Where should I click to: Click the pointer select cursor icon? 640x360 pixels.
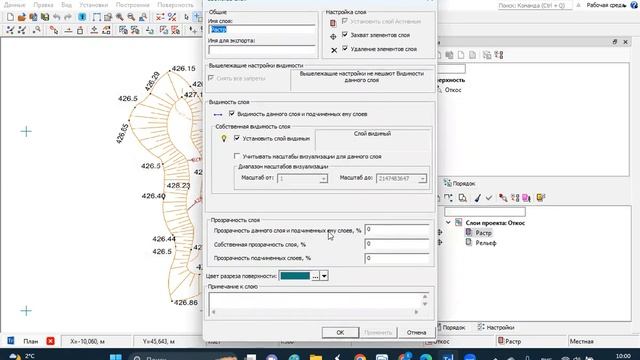point(187,17)
